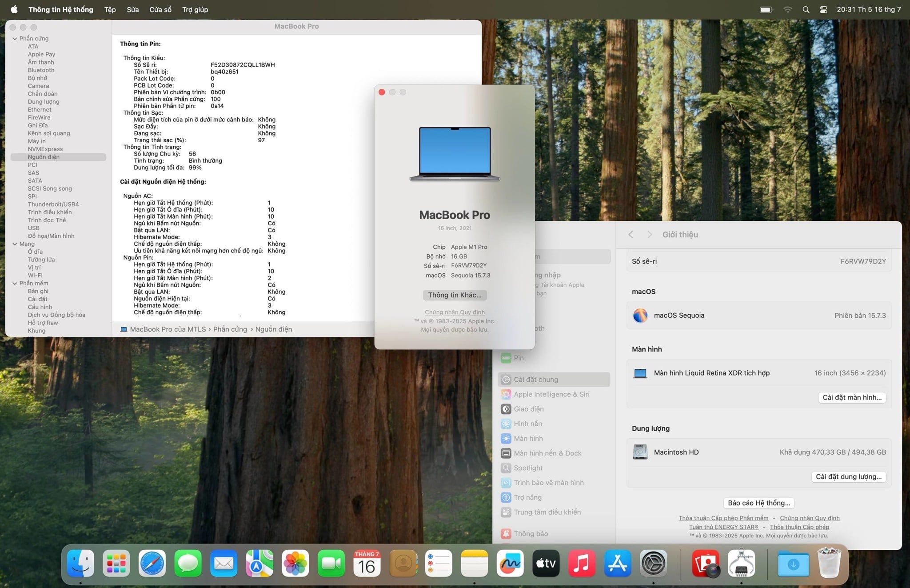
Task: Click the Thông tin Khác… button
Action: tap(455, 295)
